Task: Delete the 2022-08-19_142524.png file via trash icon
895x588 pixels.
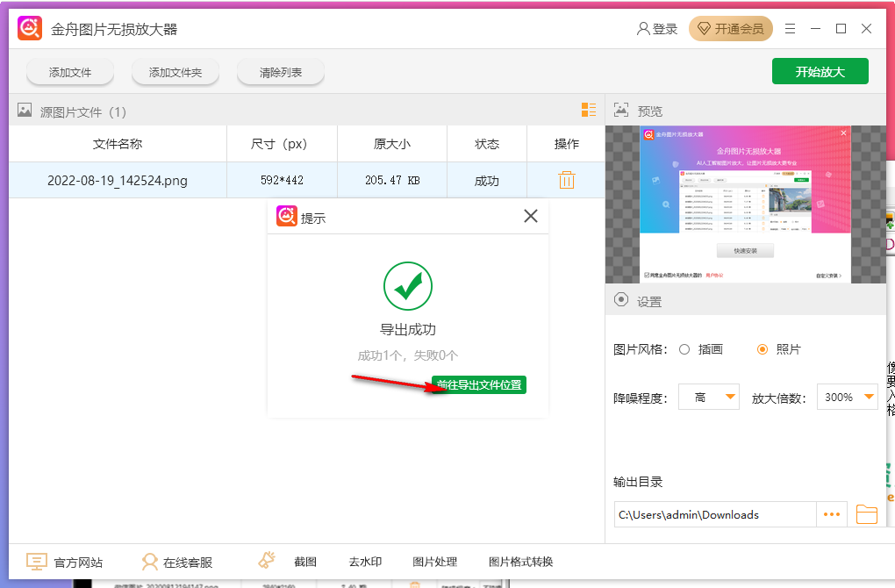Action: tap(567, 180)
